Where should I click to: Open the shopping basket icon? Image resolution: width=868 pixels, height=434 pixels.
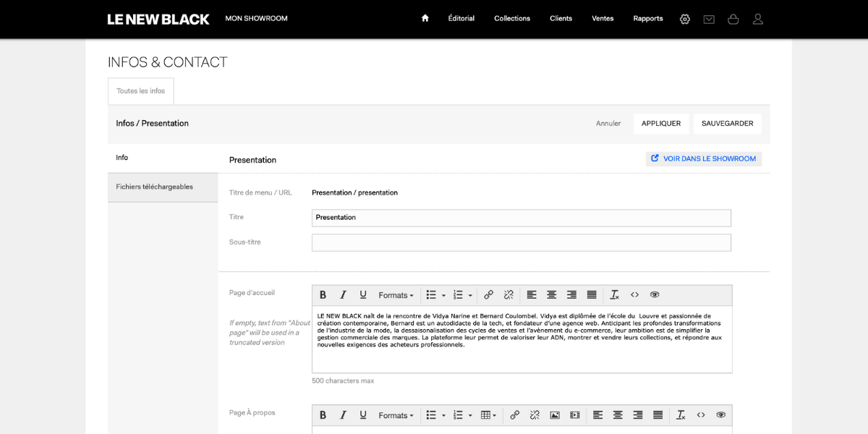tap(733, 19)
